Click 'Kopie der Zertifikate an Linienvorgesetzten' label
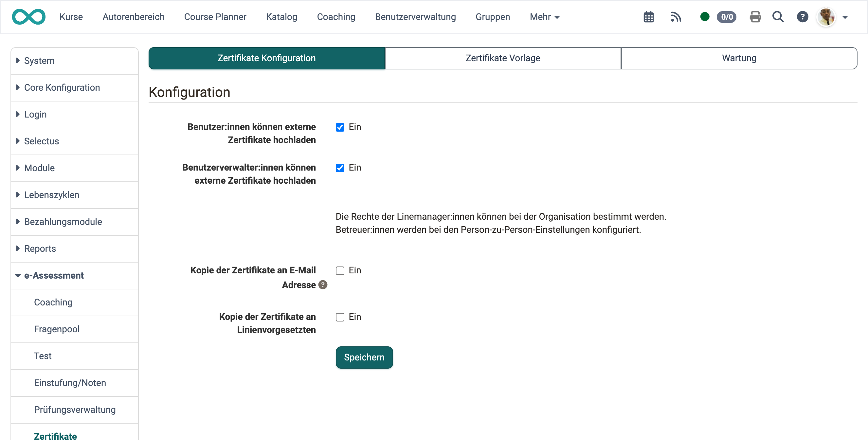Screen dimensions: 868x440 [x=267, y=323]
